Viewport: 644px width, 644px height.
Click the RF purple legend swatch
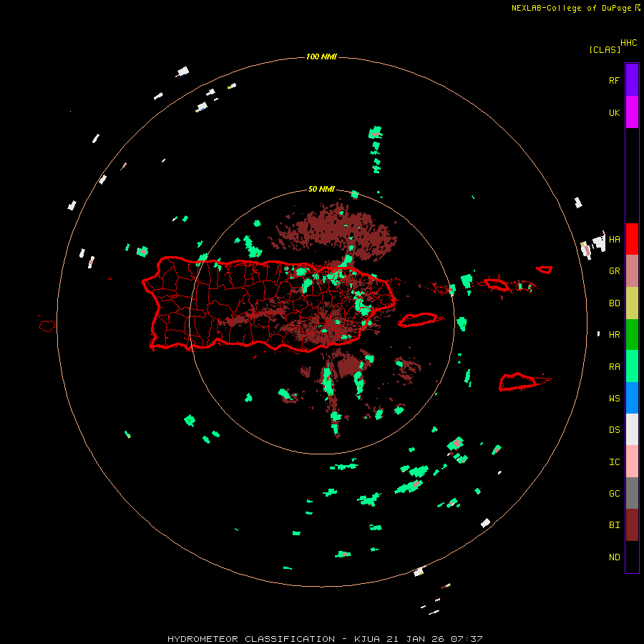click(632, 80)
